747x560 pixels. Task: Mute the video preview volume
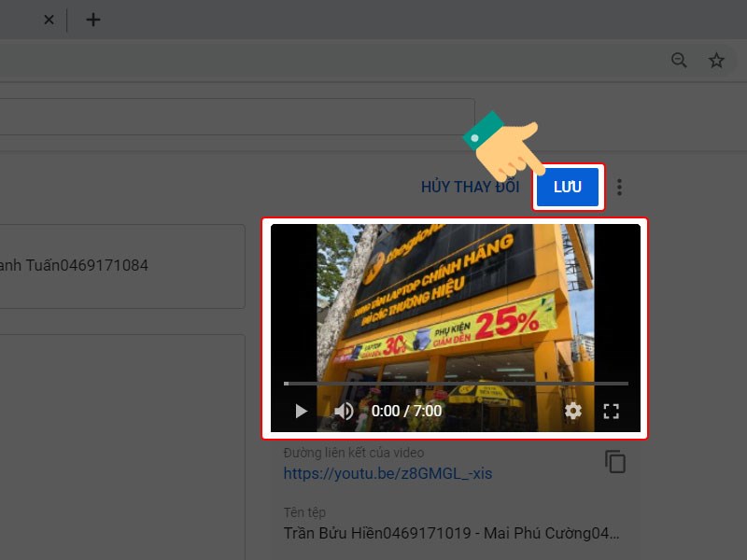point(344,411)
